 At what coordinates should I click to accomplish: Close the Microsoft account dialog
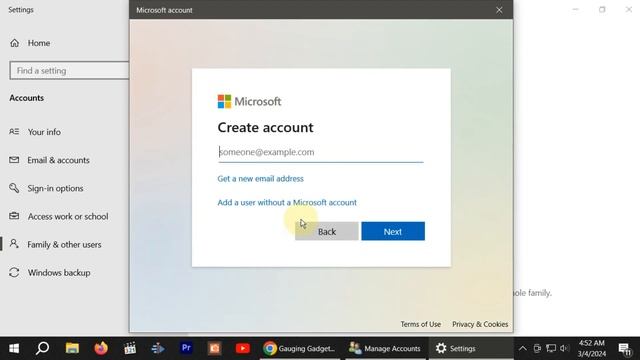(x=499, y=10)
